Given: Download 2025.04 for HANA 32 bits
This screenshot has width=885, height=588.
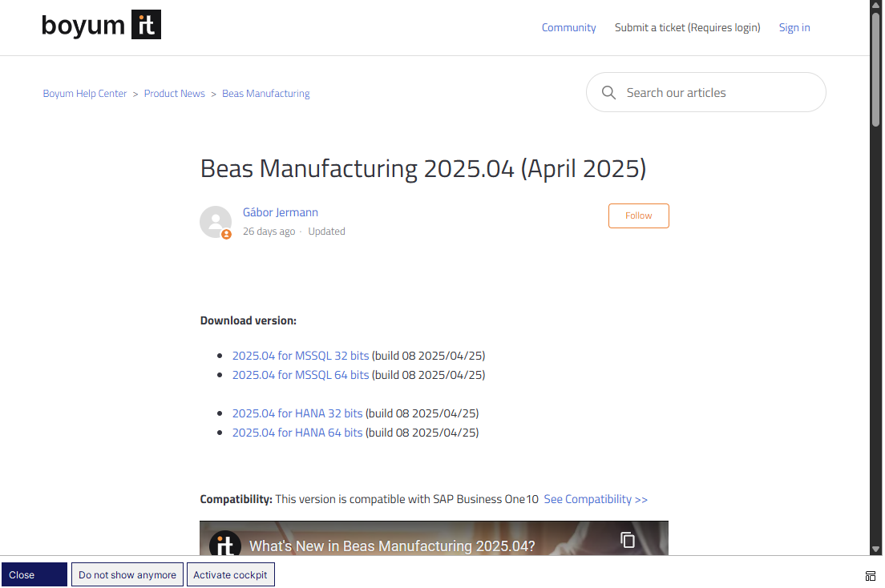Looking at the screenshot, I should 297,413.
